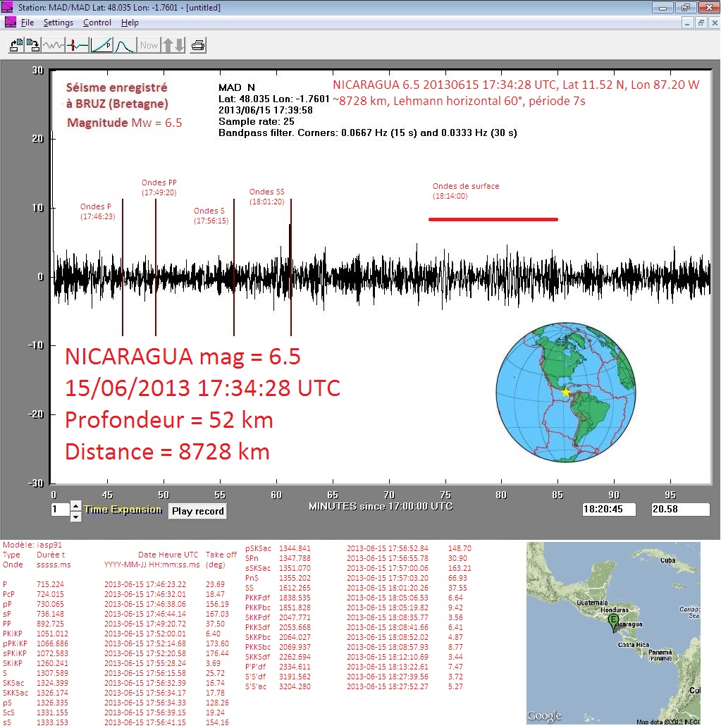Open the P travel-time curve tool
Image resolution: width=721 pixels, height=728 pixels.
click(x=101, y=45)
